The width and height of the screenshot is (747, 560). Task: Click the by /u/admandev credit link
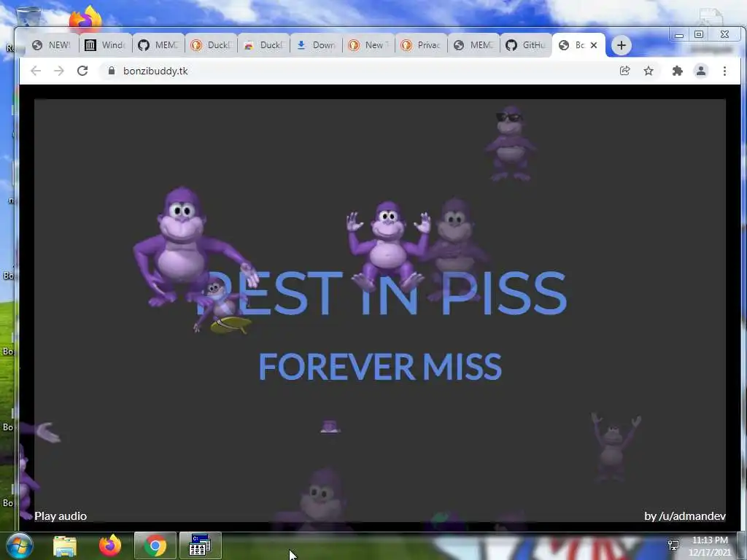tap(684, 516)
